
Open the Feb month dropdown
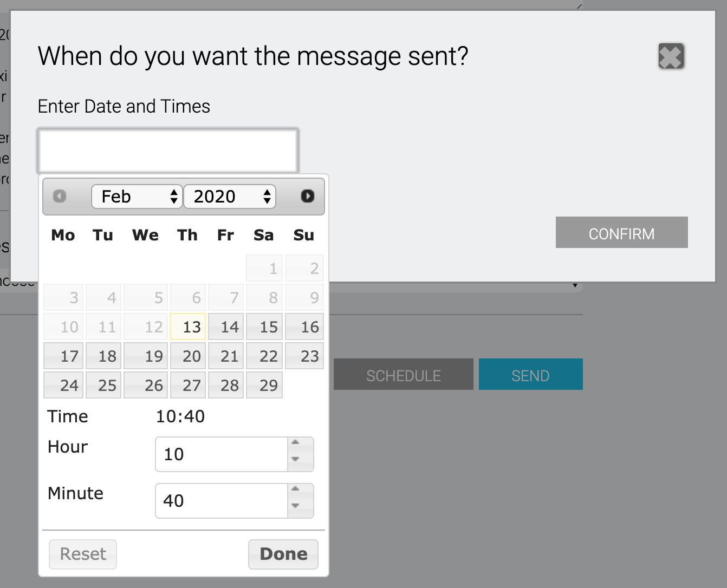(137, 197)
